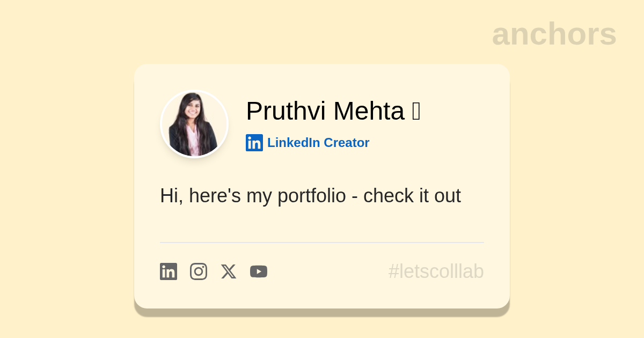The width and height of the screenshot is (644, 338).
Task: Open Pruthvi Mehta's circular profile photo
Action: pos(194,124)
